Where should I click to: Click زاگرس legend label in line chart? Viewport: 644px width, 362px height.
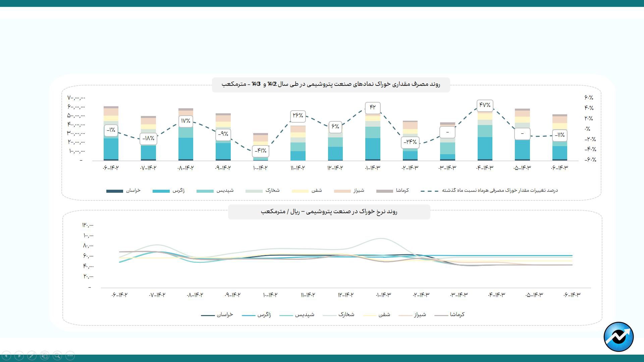(264, 315)
